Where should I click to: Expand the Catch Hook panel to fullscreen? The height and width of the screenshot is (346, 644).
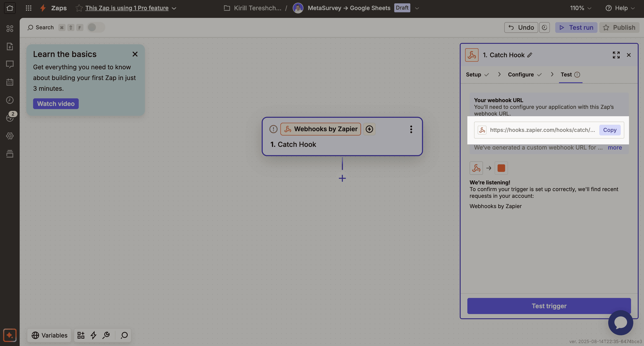[616, 55]
